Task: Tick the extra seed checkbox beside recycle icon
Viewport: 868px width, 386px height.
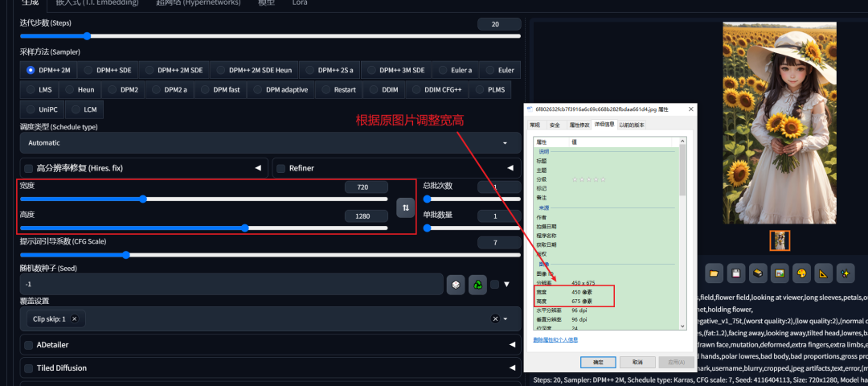Action: (494, 285)
